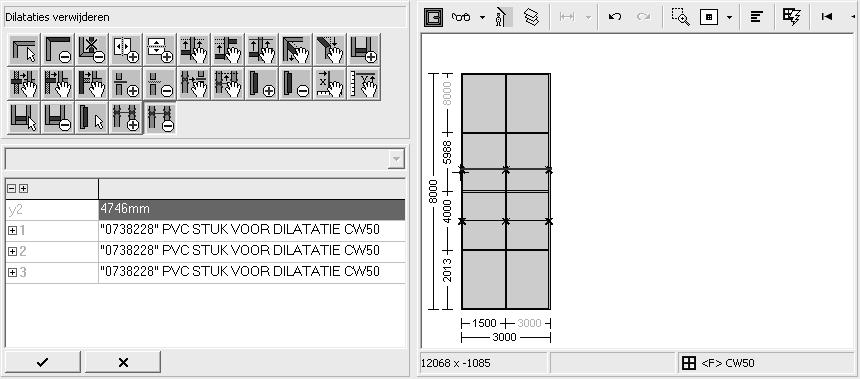Click the align lines icon in toolbar
Viewport: 860px width, 379px height.
click(x=757, y=17)
